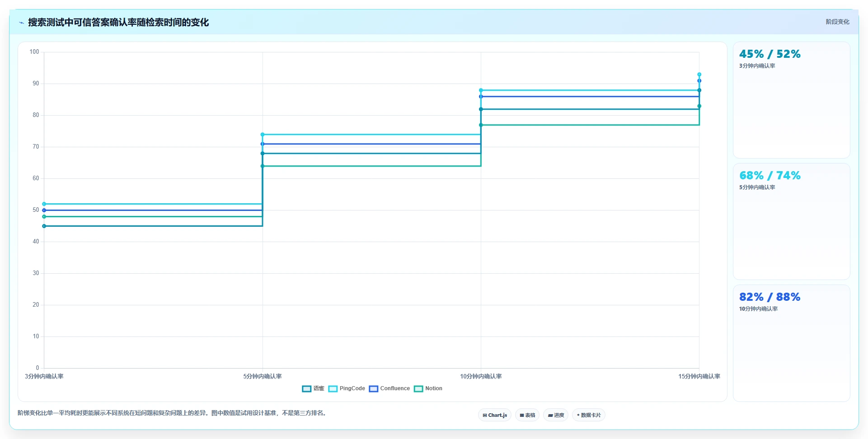Click the chart title 搜索测试中可信答案确认率随检索时间的变化
Screen dimensions: 868x439
[118, 22]
